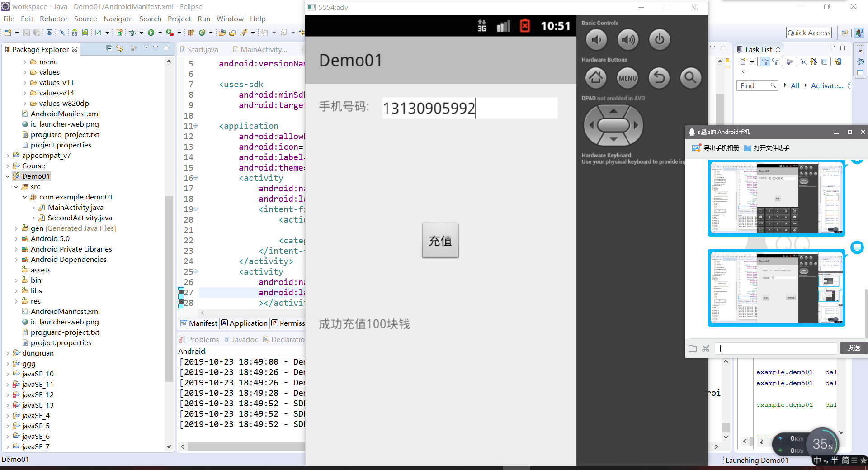The width and height of the screenshot is (868, 470).
Task: Click the New Java Class toolbar icon
Action: click(202, 33)
